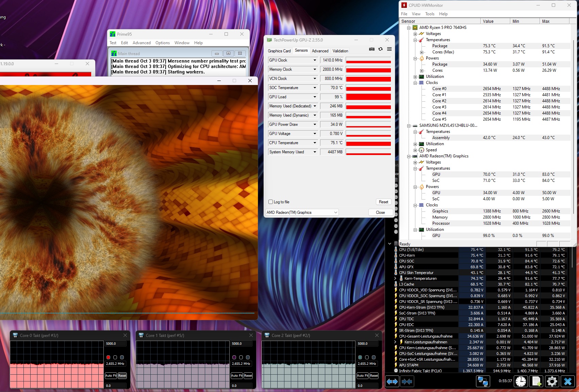Enable the Log to file checkbox in GPU-Z

point(271,202)
